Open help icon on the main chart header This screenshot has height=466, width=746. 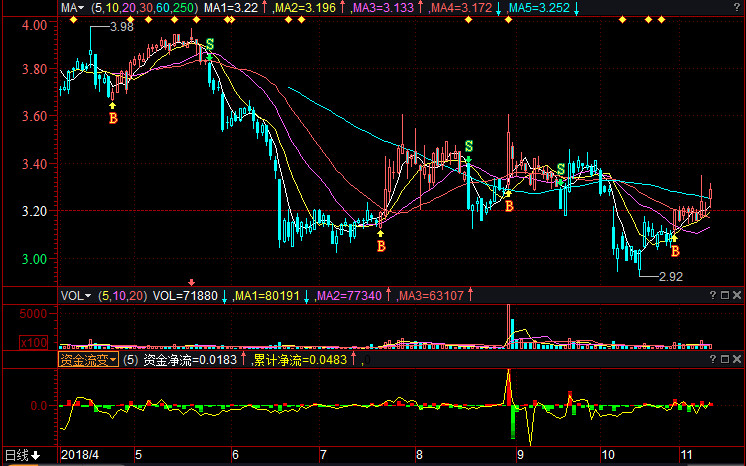coord(737,7)
